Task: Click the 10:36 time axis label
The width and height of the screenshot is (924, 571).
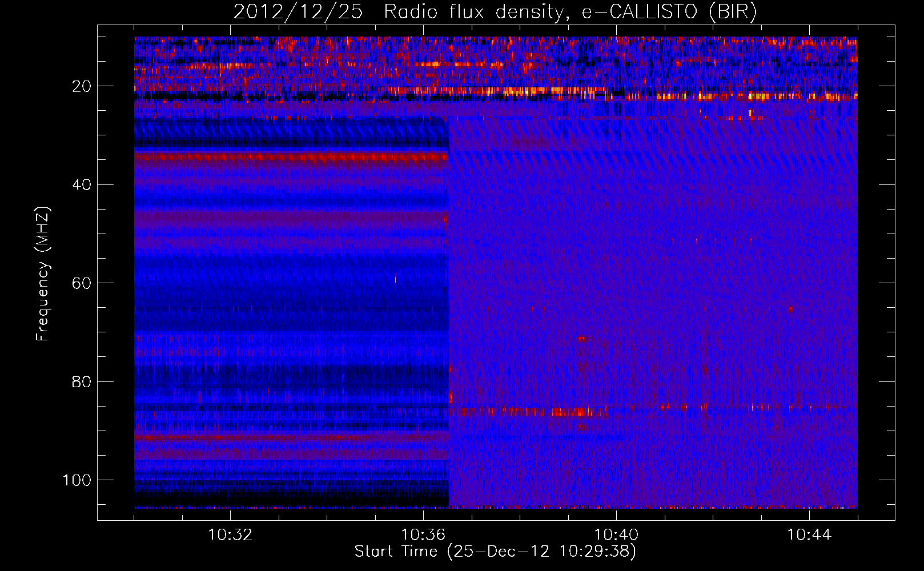Action: point(423,535)
